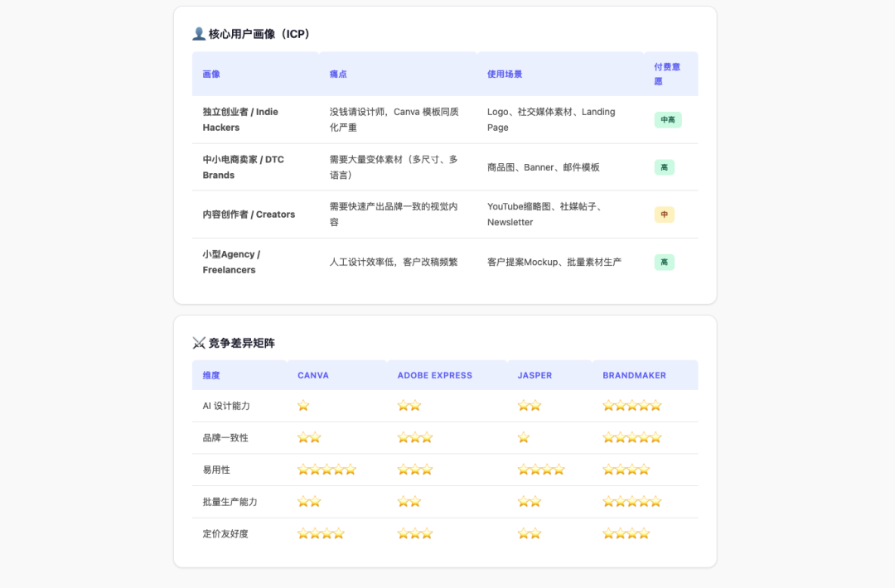Click the 易用性 row label
895x588 pixels.
216,470
